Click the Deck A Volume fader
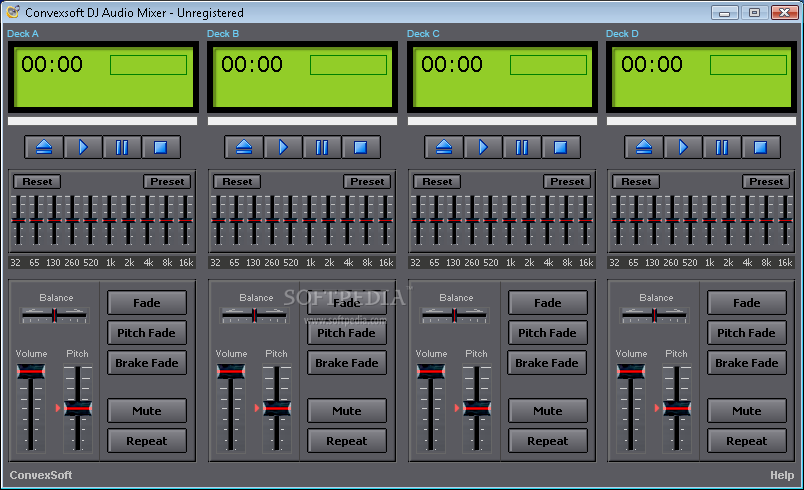This screenshot has height=490, width=804. pos(31,408)
